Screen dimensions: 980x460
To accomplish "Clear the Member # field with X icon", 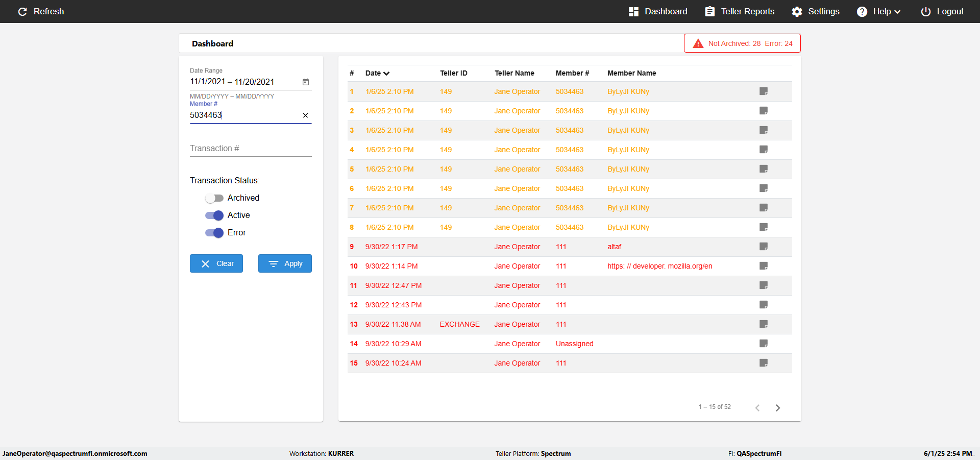I will (305, 115).
